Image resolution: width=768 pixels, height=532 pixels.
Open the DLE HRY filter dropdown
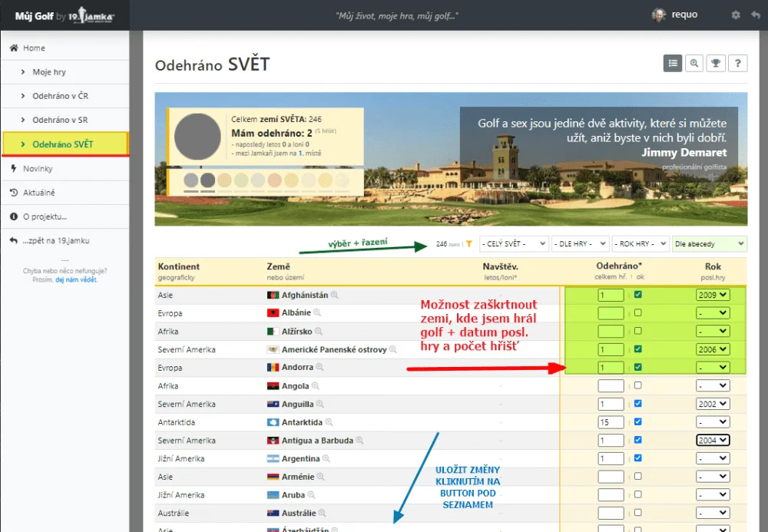580,243
